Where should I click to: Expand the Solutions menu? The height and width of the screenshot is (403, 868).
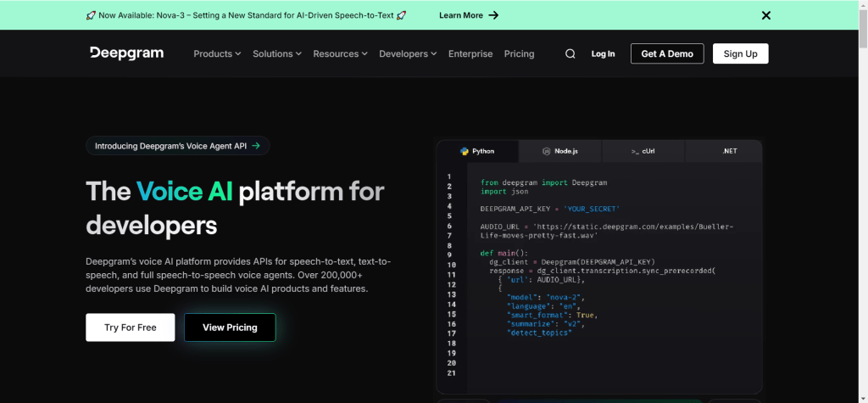pos(277,53)
